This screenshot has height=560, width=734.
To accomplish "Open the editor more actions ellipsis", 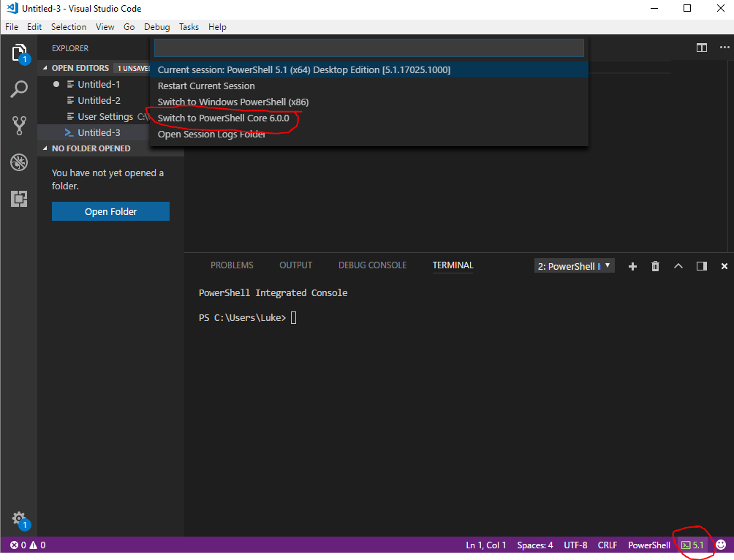I will click(x=724, y=48).
